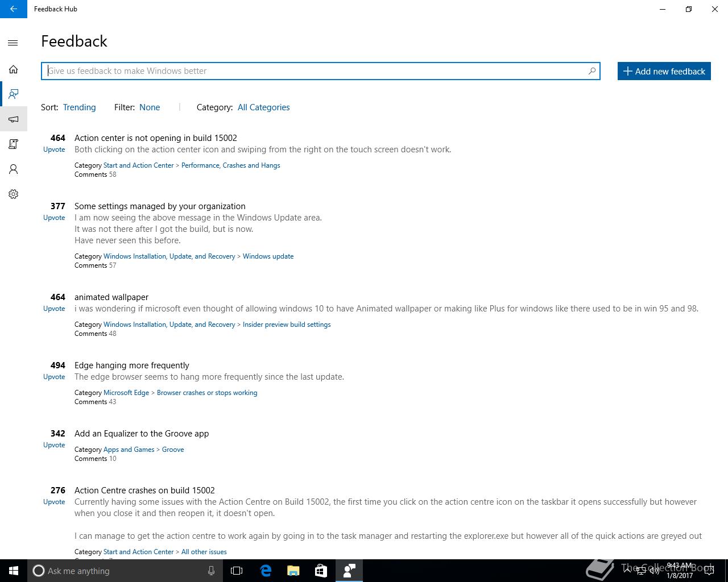Screen dimensions: 728x582
Task: Open the Home page icon in sidebar
Action: point(13,69)
